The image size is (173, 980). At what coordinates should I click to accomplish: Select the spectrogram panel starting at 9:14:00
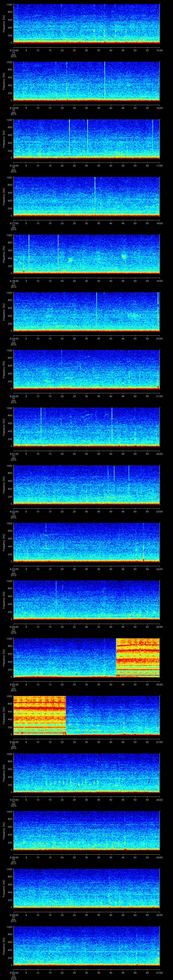[x=87, y=24]
